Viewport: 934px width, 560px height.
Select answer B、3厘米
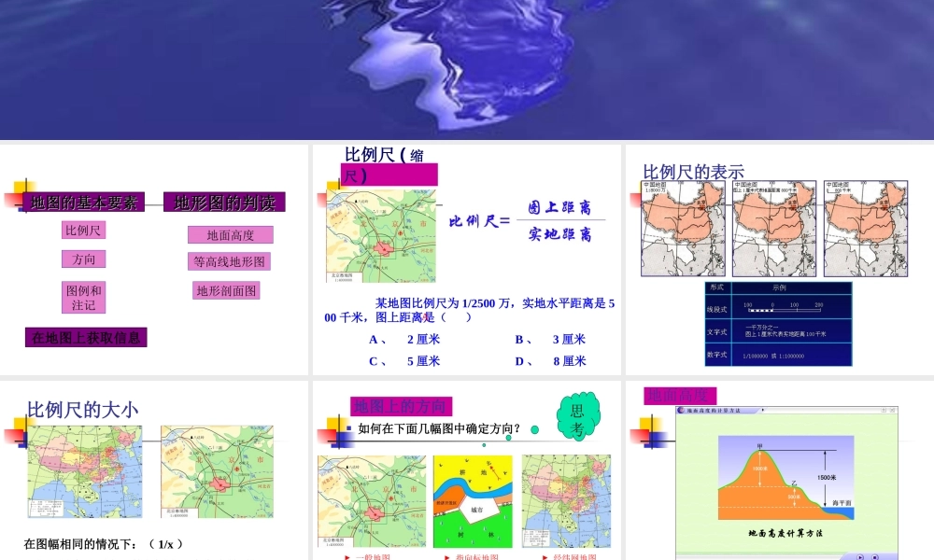pos(550,339)
